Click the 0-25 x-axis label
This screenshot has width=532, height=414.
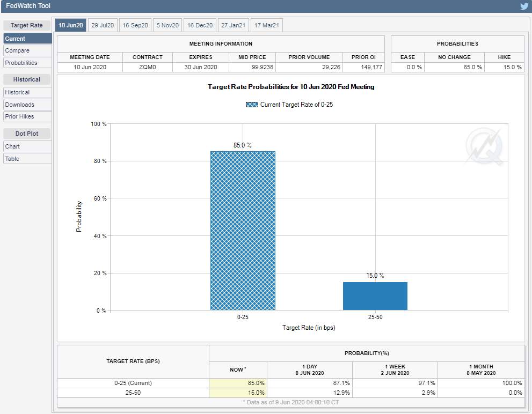point(243,317)
